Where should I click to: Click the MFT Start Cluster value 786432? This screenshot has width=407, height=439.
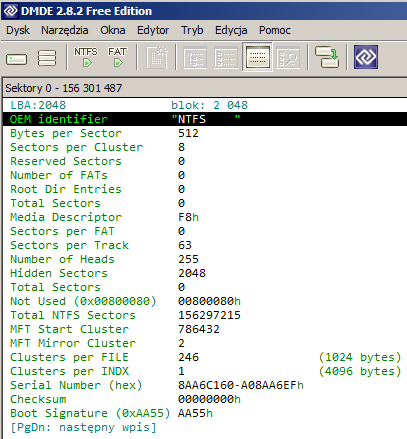coord(199,329)
